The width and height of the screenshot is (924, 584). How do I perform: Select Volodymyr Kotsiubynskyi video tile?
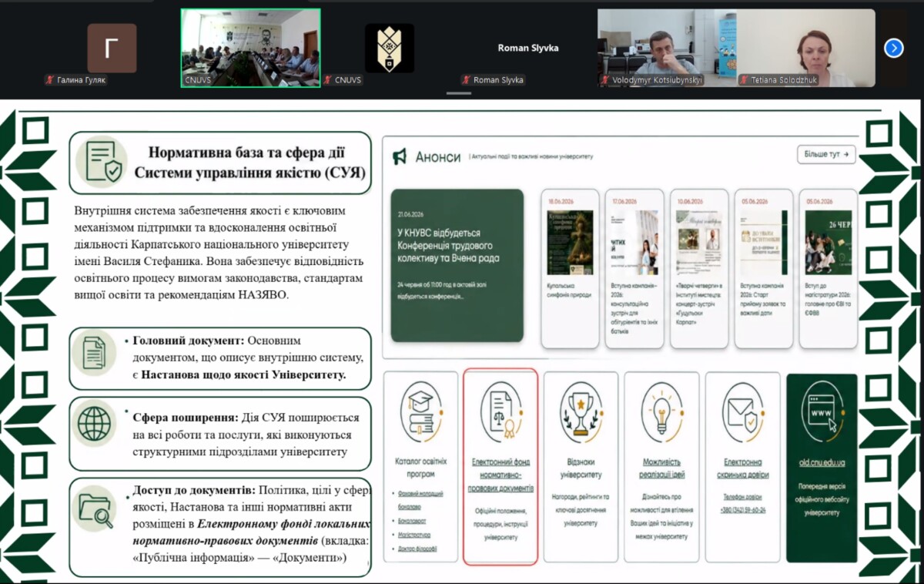tap(666, 48)
